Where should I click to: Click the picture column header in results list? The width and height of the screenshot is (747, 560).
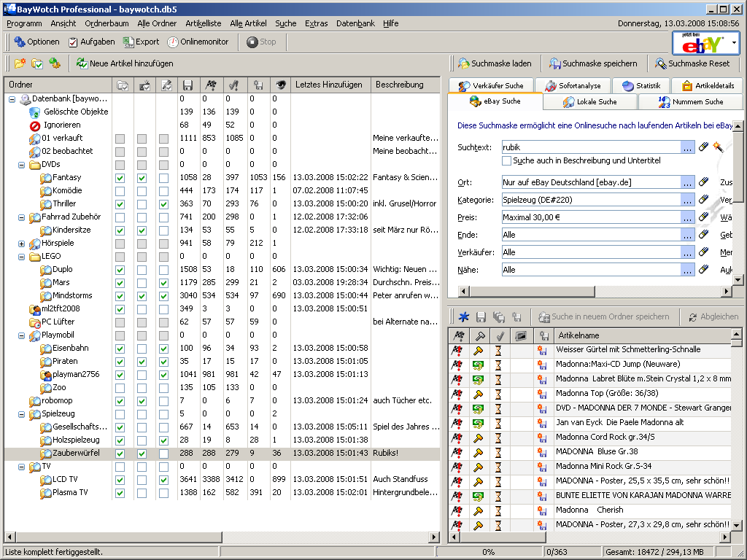tap(521, 335)
